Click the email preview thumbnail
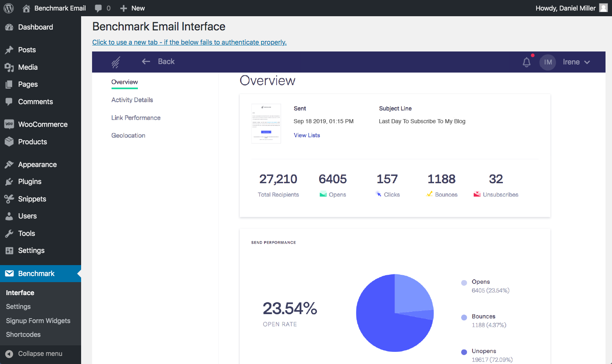Image resolution: width=612 pixels, height=364 pixels. (266, 124)
